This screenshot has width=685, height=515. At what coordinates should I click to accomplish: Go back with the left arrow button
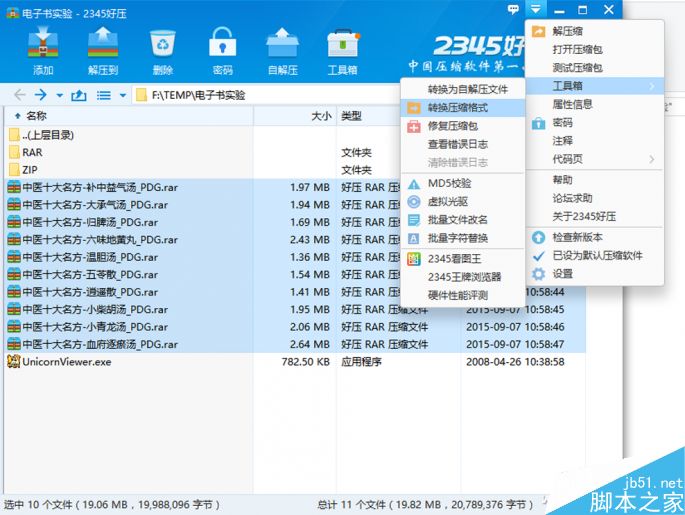(x=20, y=94)
